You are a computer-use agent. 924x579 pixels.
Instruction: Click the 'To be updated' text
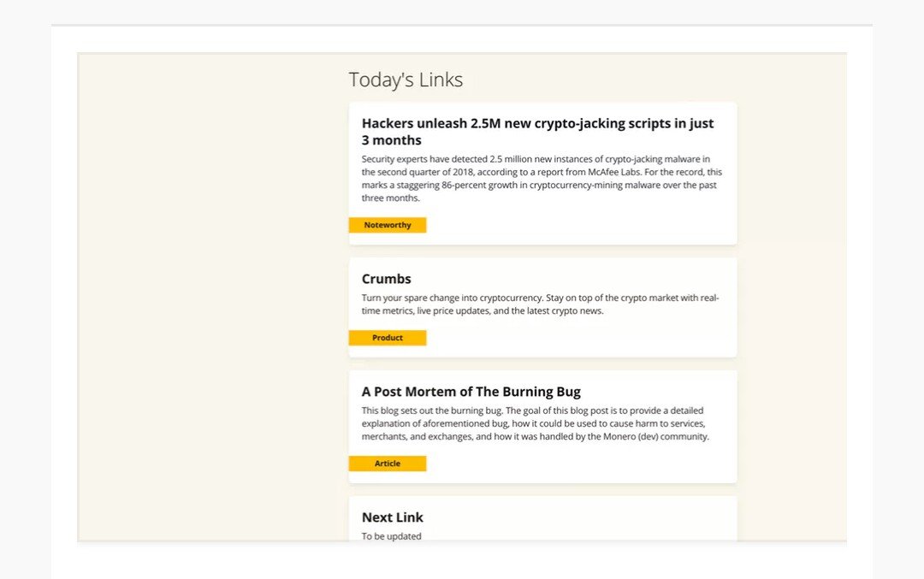391,536
